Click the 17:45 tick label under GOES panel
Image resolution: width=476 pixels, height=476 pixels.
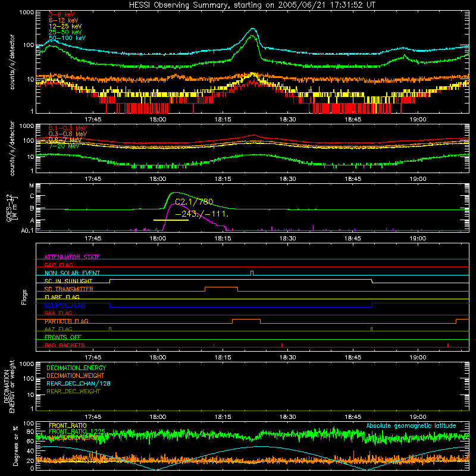tap(93, 239)
